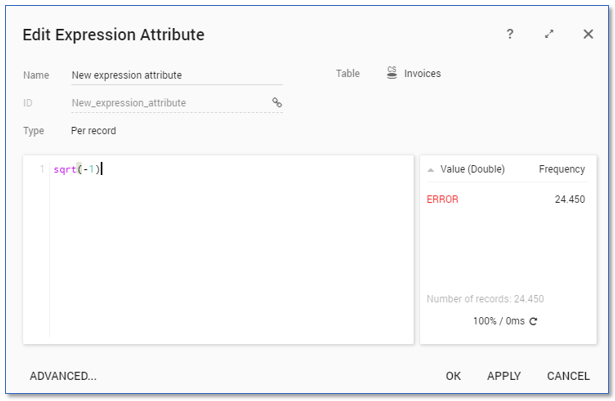This screenshot has height=401, width=615.
Task: Close the Edit Expression Attribute dialog
Action: tap(588, 34)
